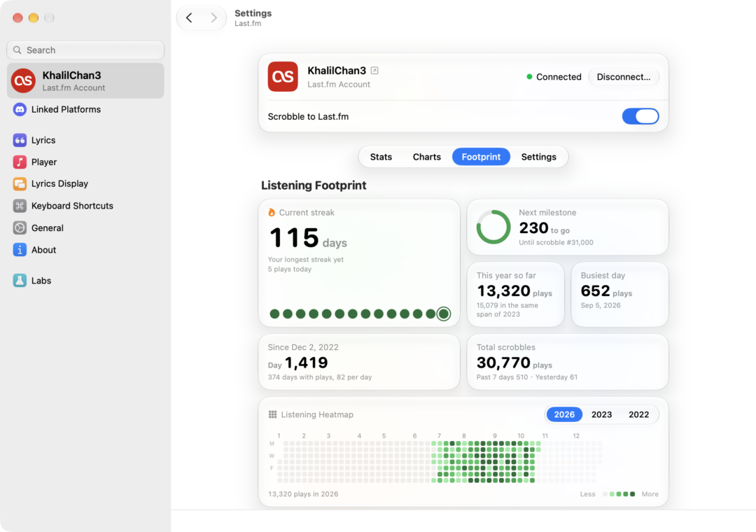Open Keyboard Shortcuts command-key icon

tap(20, 206)
